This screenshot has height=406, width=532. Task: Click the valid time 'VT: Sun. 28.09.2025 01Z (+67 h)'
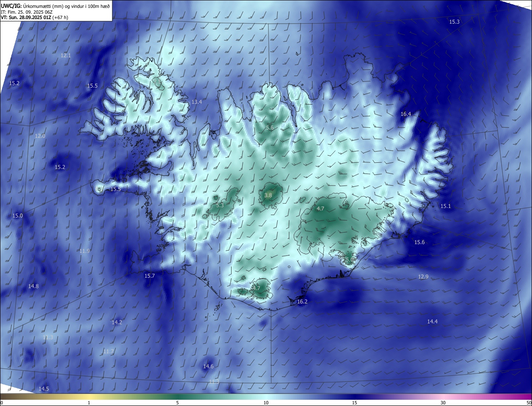[34, 17]
